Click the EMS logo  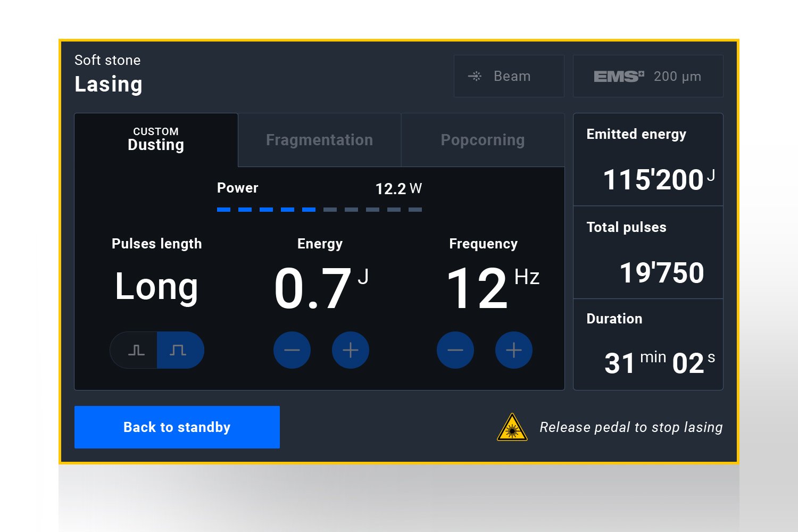pos(619,77)
